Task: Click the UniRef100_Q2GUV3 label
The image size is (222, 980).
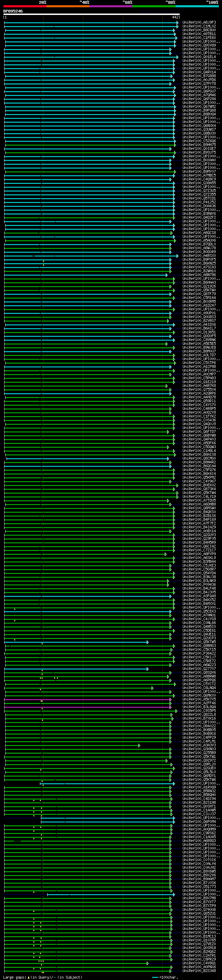Action: point(199,535)
